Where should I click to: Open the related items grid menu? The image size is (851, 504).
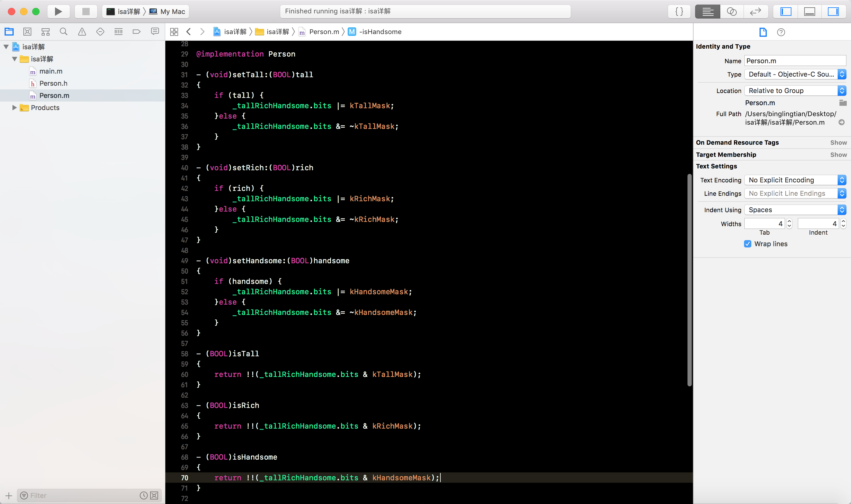(174, 32)
